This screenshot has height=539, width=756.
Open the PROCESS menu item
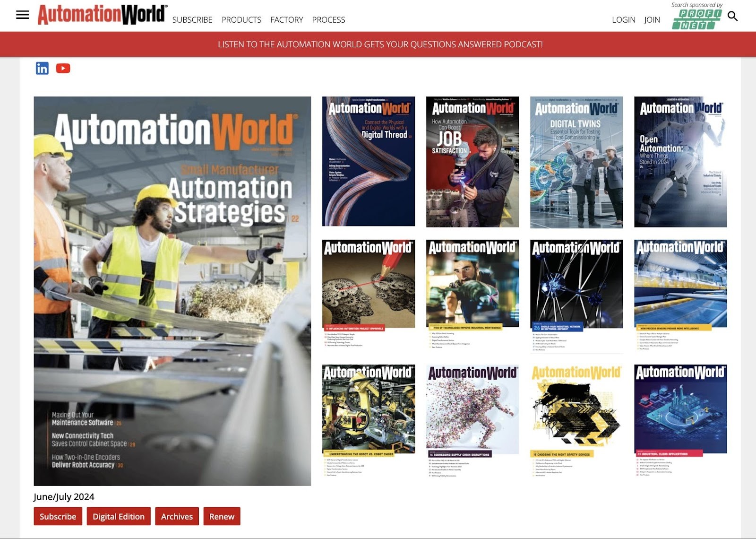pyautogui.click(x=328, y=20)
